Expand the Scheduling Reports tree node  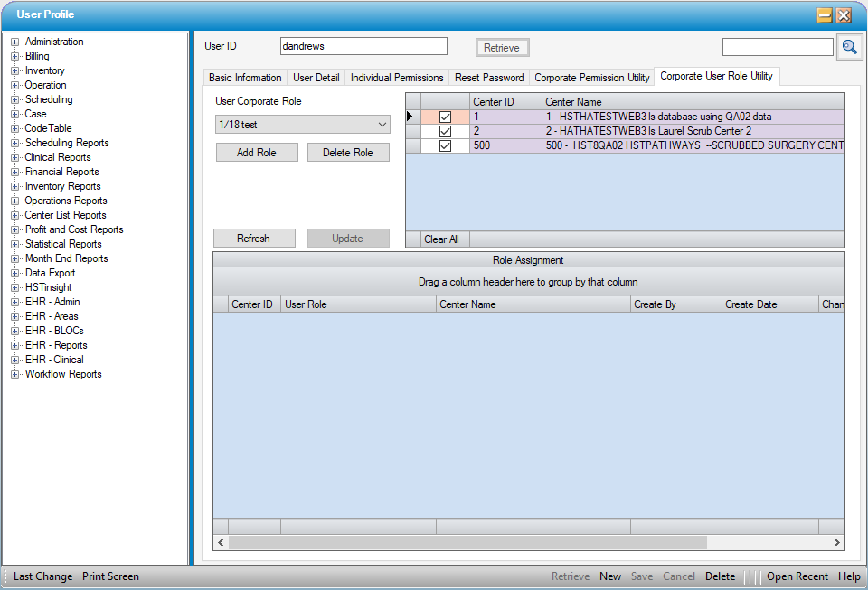pyautogui.click(x=15, y=143)
